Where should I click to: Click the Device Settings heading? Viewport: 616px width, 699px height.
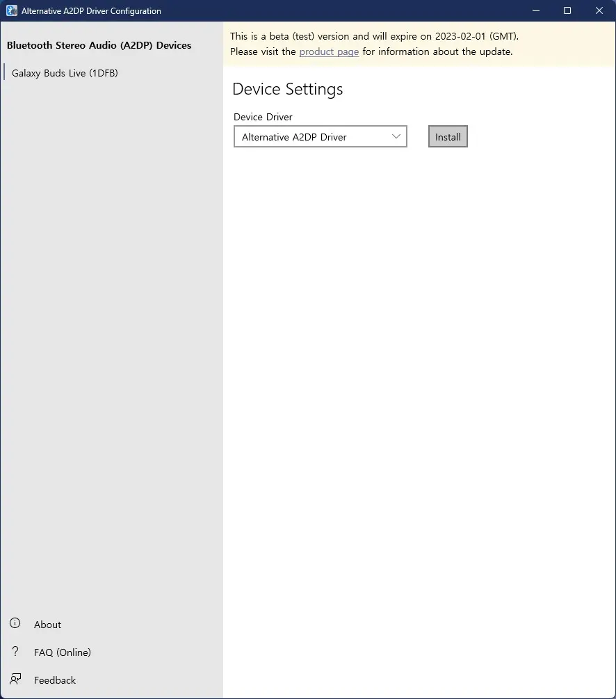tap(288, 89)
